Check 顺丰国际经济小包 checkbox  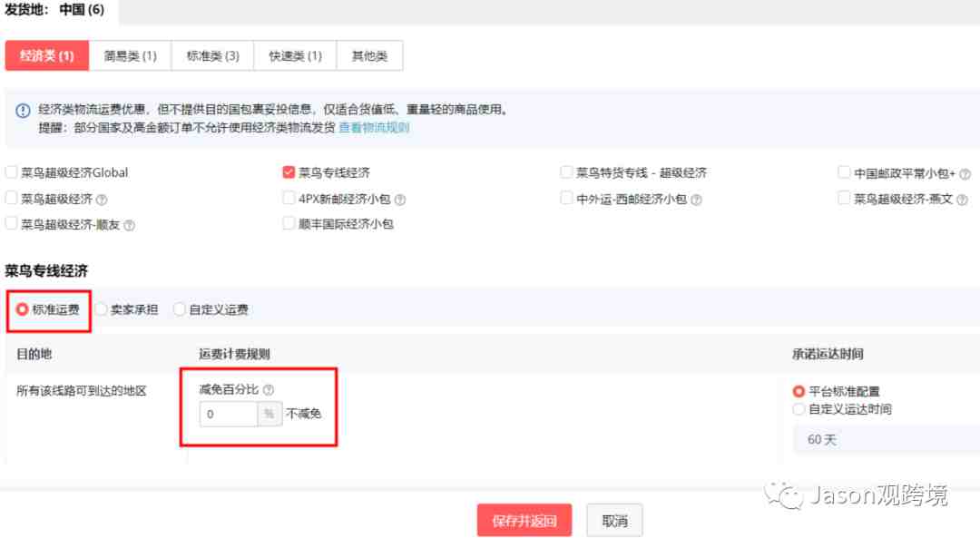coord(289,223)
